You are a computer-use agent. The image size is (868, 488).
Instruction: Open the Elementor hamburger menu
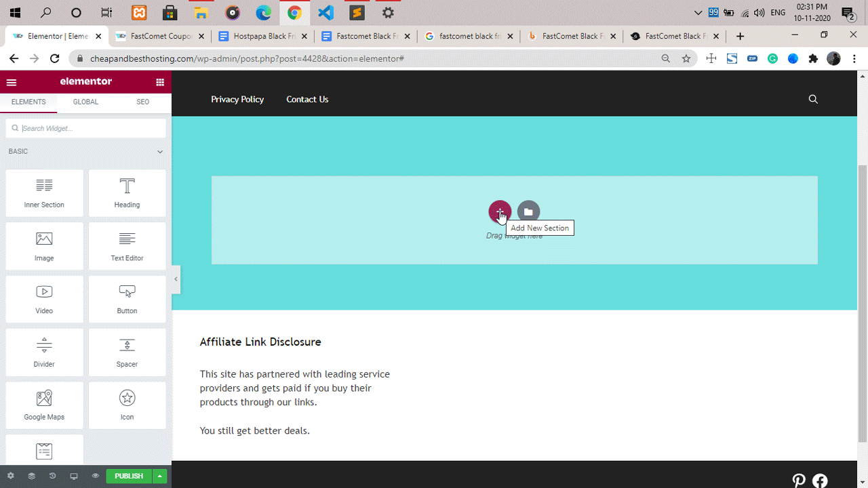click(12, 81)
